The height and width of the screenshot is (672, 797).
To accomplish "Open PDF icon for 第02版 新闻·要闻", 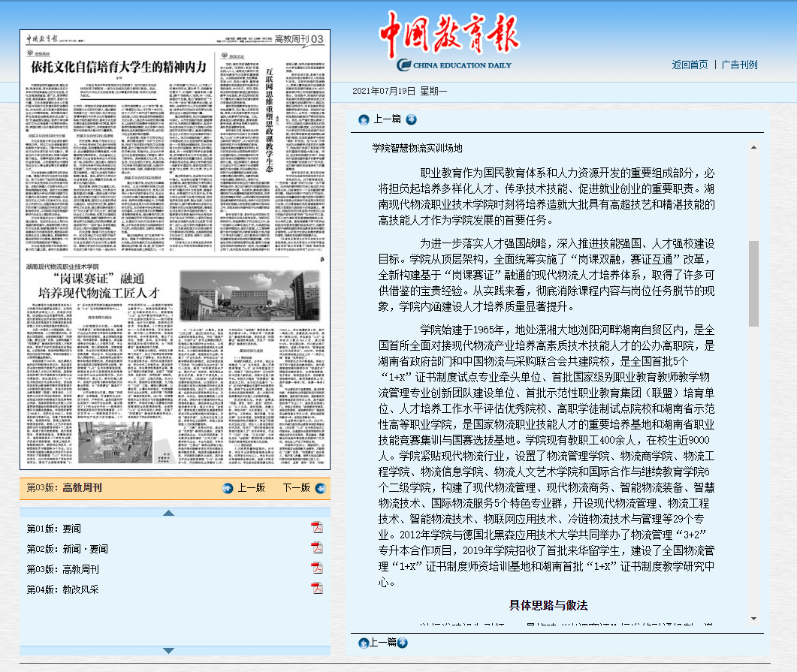I will click(x=317, y=548).
